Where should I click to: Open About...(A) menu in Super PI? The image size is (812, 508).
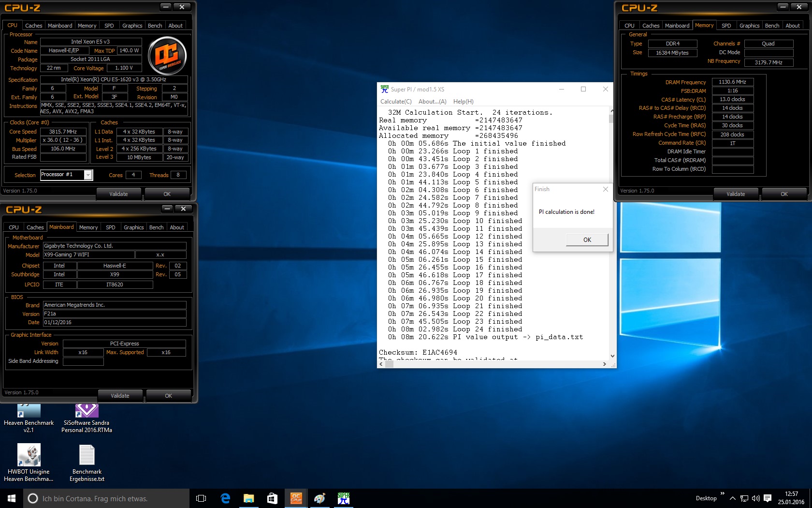point(432,102)
